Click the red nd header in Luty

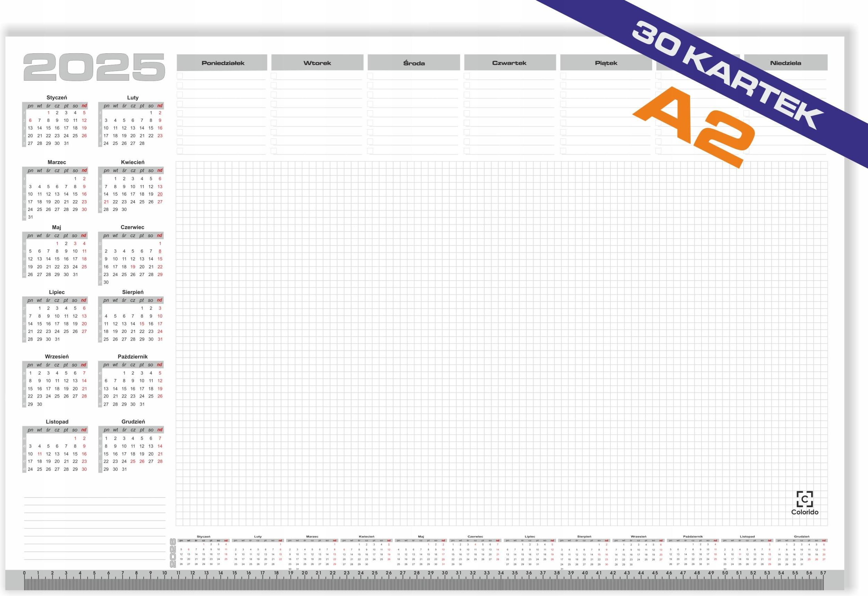(160, 106)
